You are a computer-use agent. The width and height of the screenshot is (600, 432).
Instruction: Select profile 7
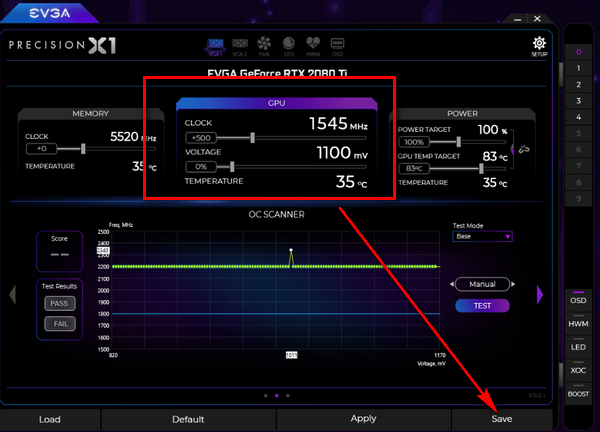pos(579,166)
